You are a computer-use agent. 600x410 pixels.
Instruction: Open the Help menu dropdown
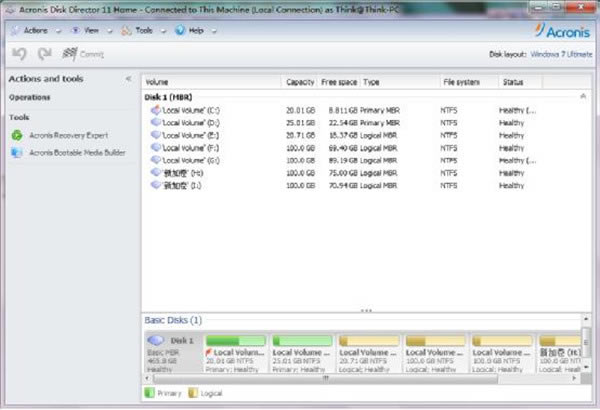(194, 30)
